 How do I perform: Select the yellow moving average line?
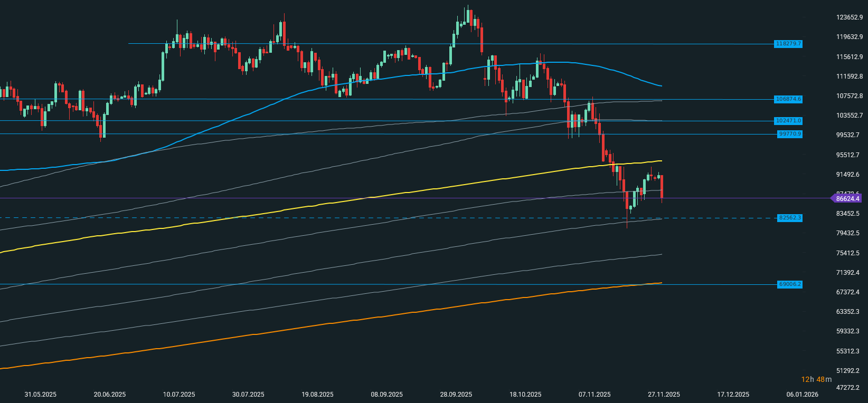pos(370,197)
